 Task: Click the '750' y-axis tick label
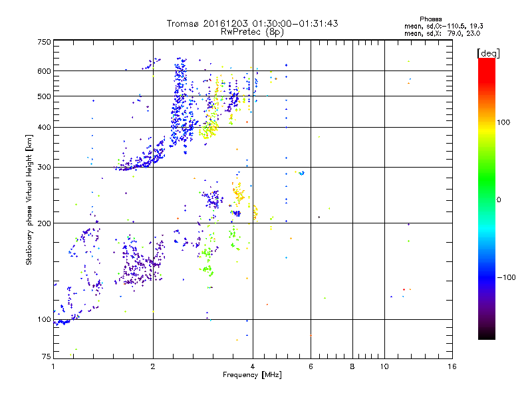[x=44, y=42]
